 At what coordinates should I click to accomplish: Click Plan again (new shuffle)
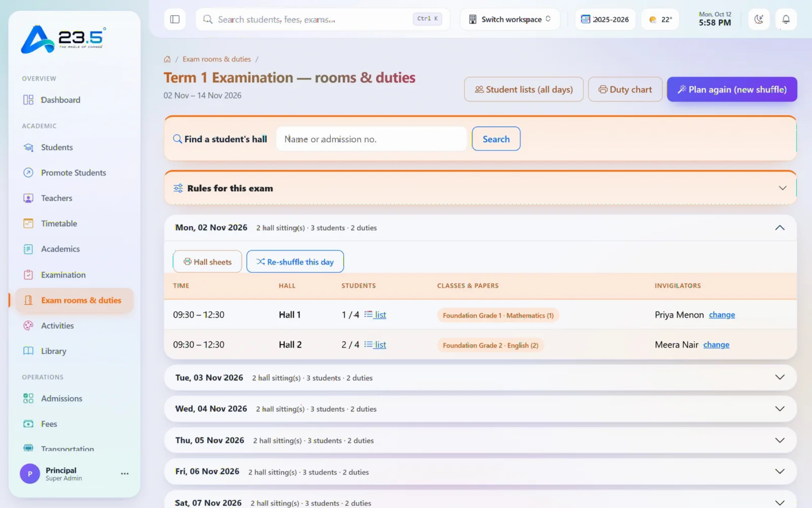click(732, 89)
